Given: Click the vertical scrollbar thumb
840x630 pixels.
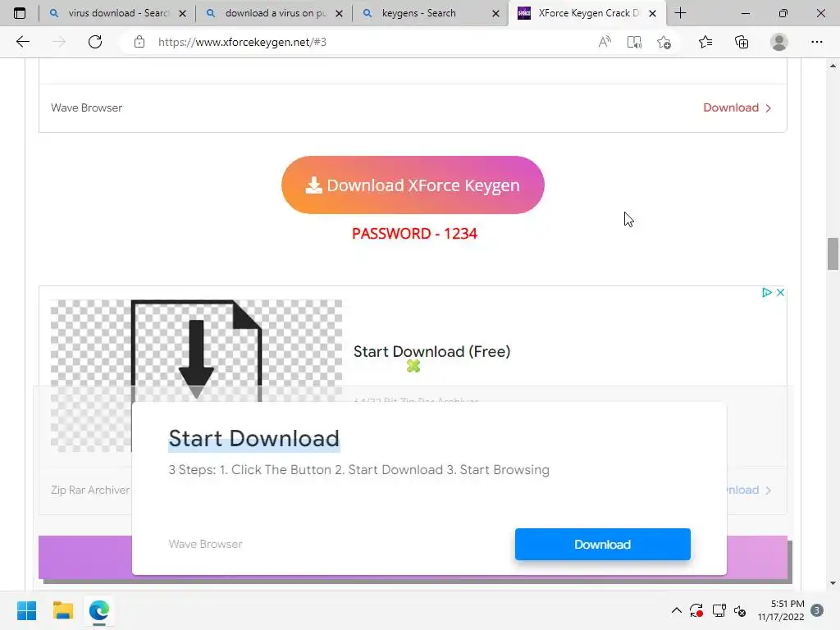Looking at the screenshot, I should point(833,254).
